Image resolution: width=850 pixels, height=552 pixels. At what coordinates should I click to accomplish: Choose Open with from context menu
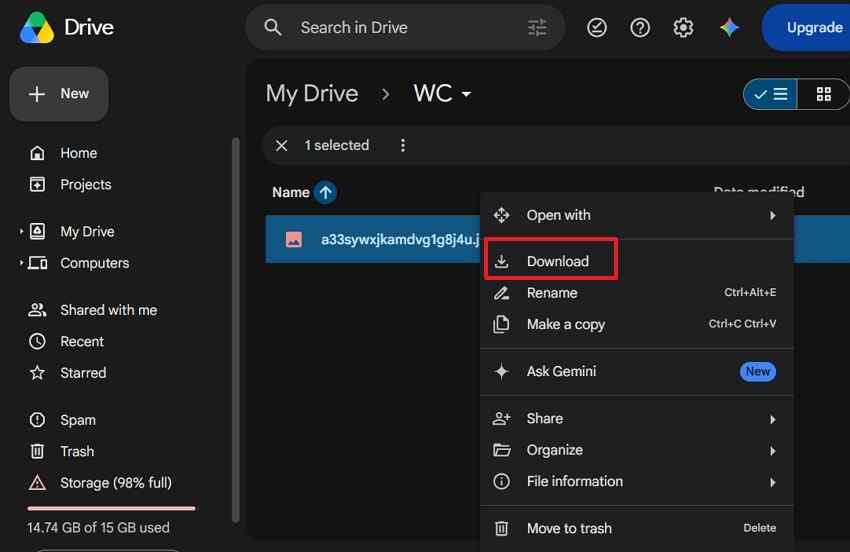pyautogui.click(x=636, y=215)
